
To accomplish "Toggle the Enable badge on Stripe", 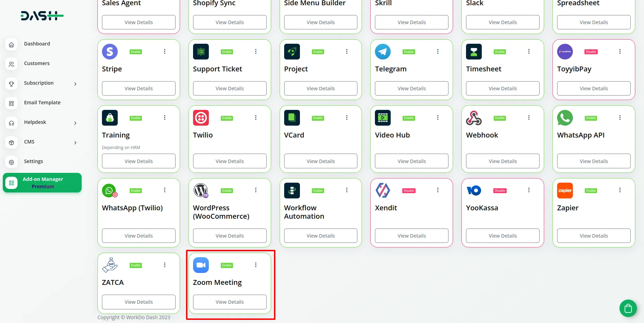I will tap(136, 52).
